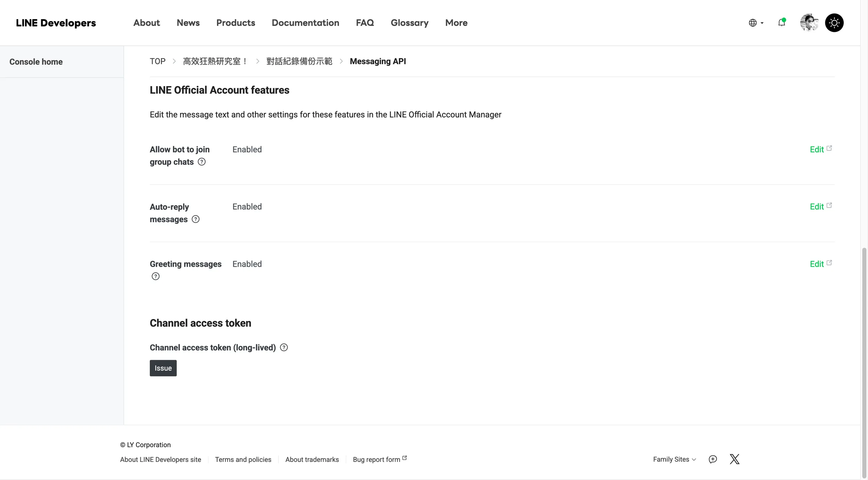The height and width of the screenshot is (480, 868).
Task: Show help for Auto-reply messages
Action: point(196,219)
